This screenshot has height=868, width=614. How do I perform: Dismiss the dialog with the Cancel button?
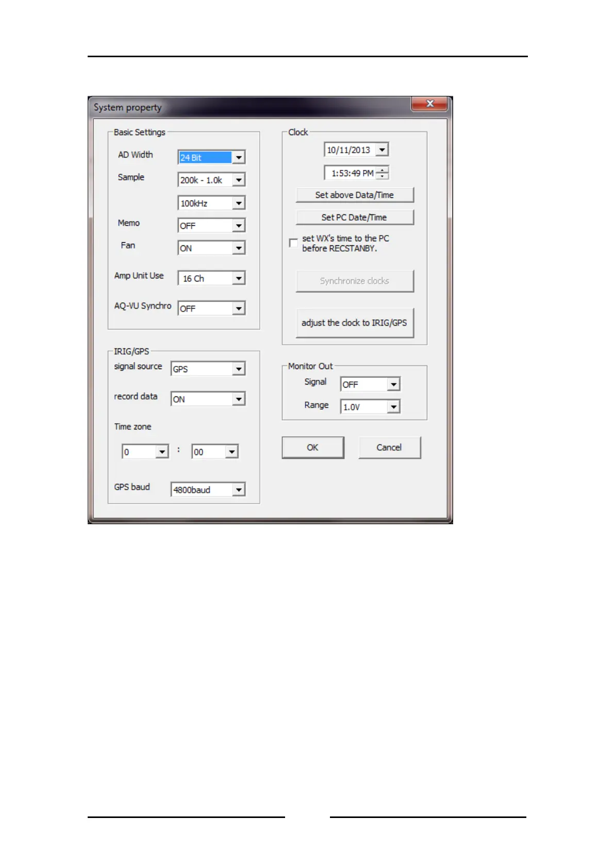[390, 447]
